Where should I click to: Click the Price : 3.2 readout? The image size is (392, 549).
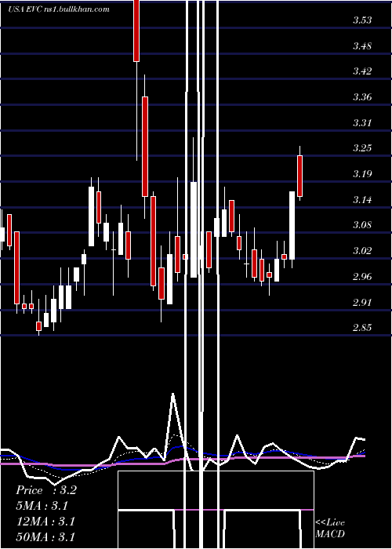coord(45,490)
